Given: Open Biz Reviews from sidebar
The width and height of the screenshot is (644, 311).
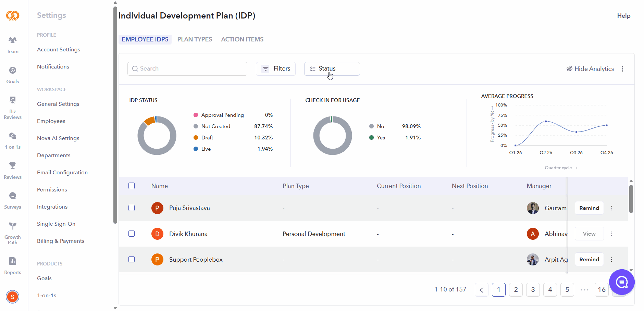Looking at the screenshot, I should [13, 108].
